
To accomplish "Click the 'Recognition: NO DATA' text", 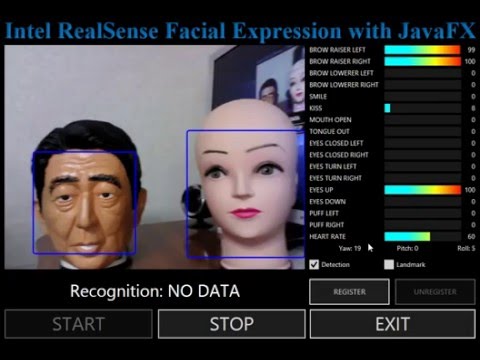I will [x=155, y=291].
